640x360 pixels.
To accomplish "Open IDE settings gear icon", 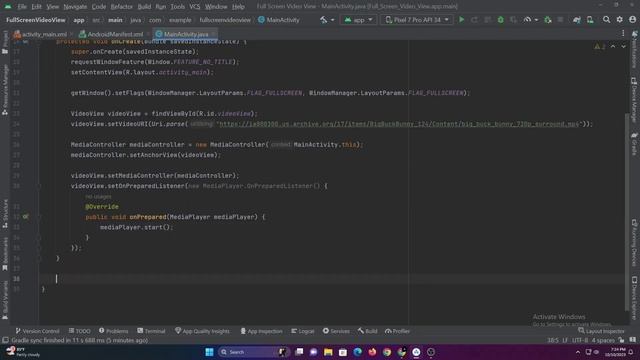I will [x=620, y=20].
